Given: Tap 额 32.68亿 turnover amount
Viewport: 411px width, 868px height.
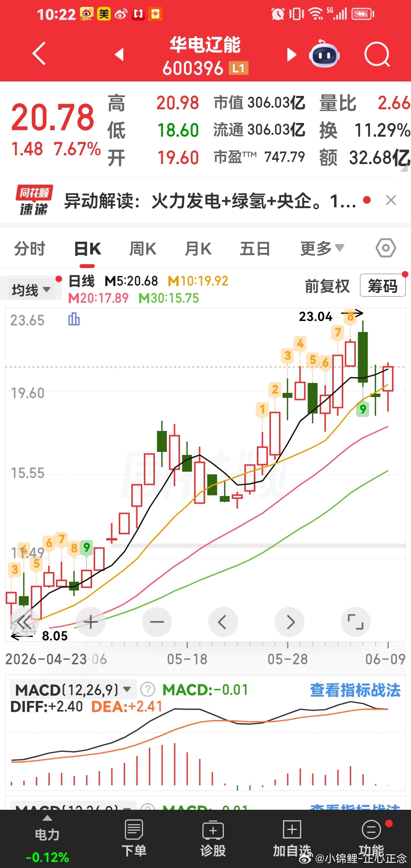Looking at the screenshot, I should coord(365,158).
